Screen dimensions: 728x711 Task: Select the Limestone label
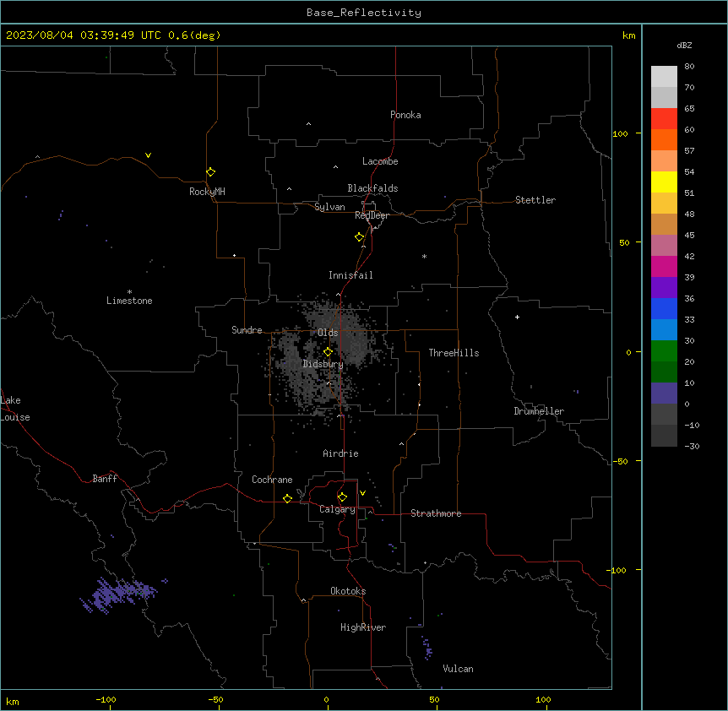point(129,301)
